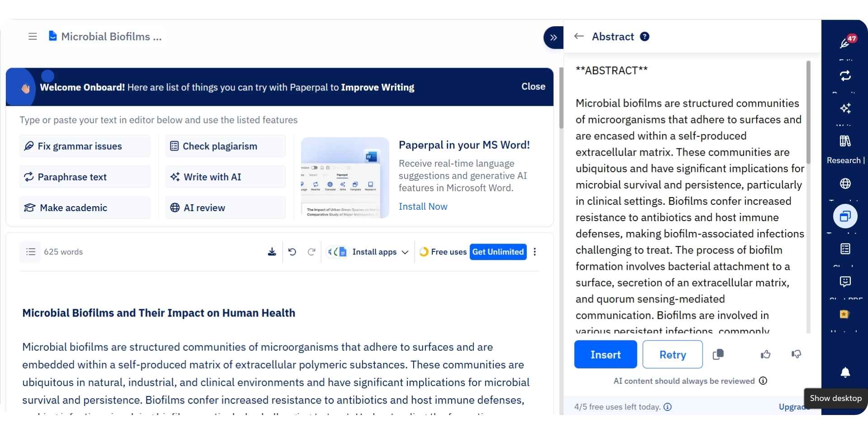868x434 pixels.
Task: Go back using the Abstract back arrow
Action: tap(579, 37)
